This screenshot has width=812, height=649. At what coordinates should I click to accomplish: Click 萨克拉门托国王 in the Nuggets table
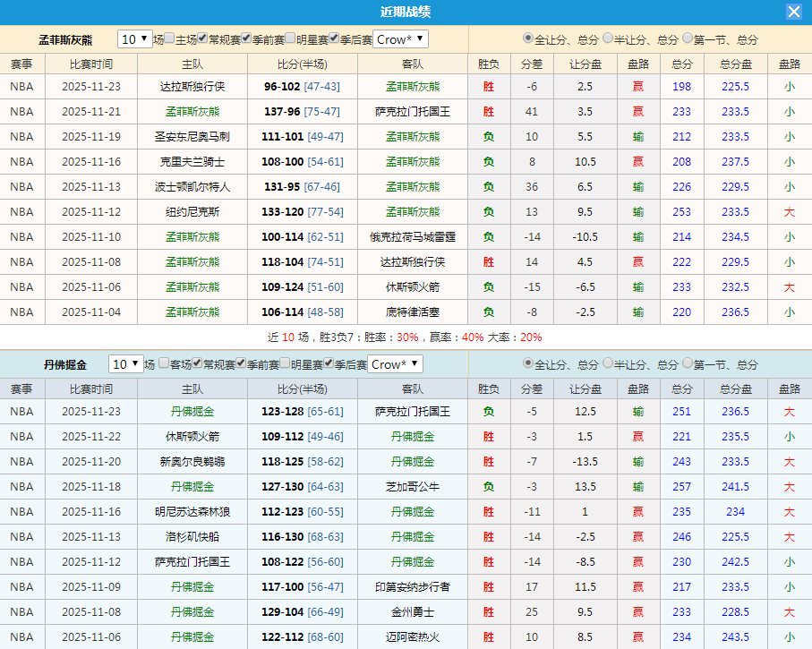(x=413, y=412)
